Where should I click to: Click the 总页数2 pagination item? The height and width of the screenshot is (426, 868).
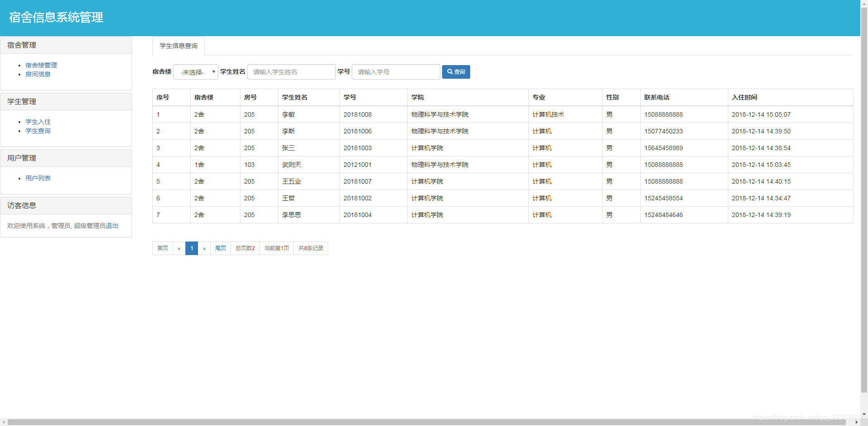[245, 248]
